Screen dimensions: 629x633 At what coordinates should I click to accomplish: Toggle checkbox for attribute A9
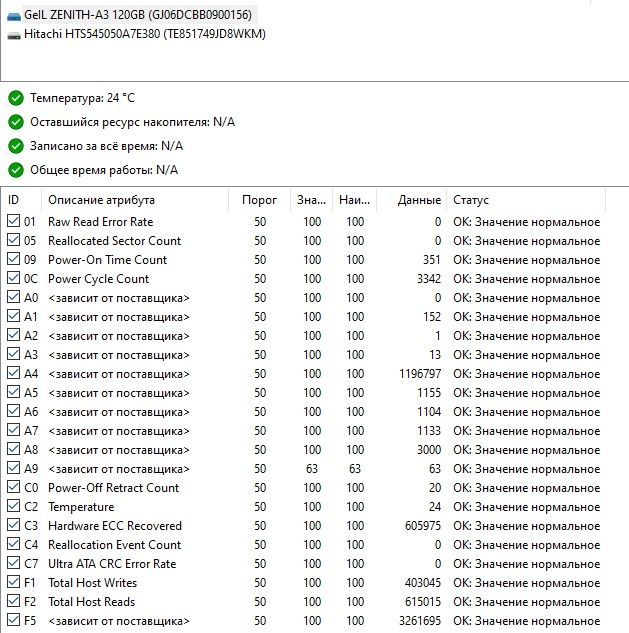coord(13,468)
